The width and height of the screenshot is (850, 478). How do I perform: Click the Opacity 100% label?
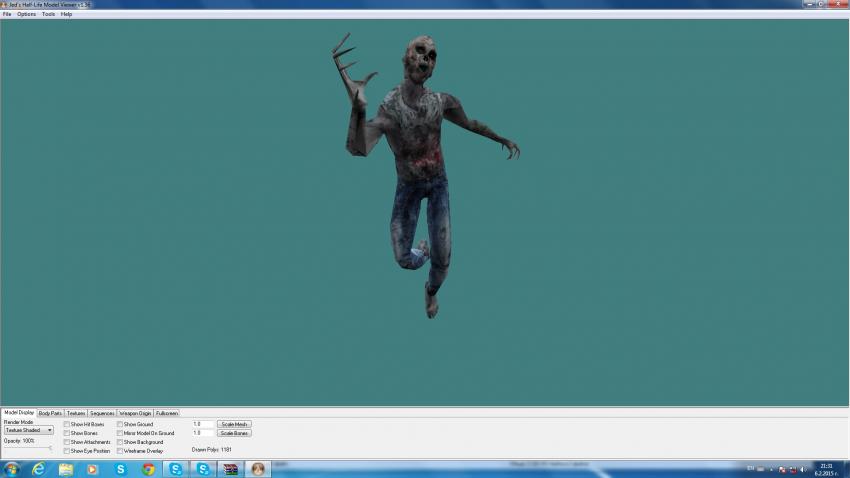coord(19,441)
